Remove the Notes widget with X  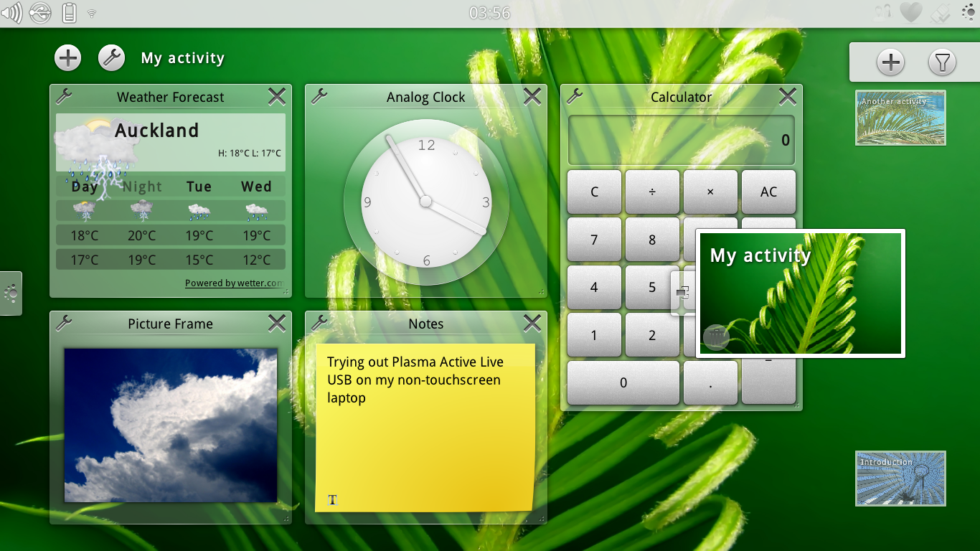pyautogui.click(x=532, y=323)
